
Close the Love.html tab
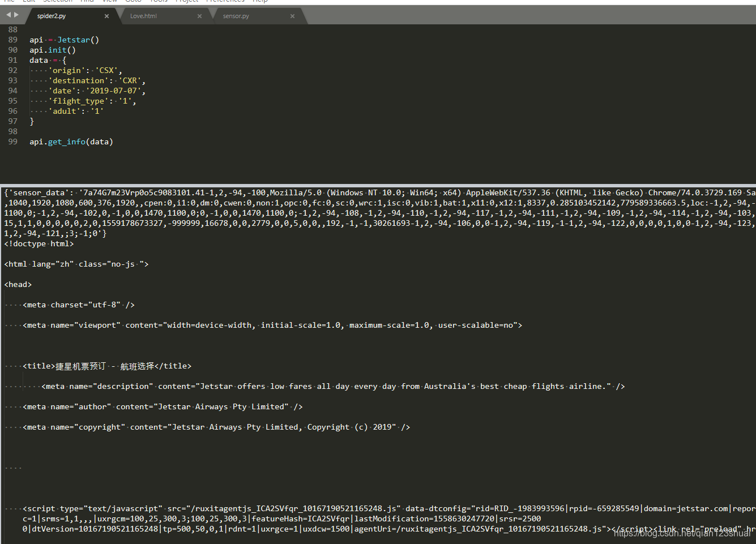coord(199,16)
